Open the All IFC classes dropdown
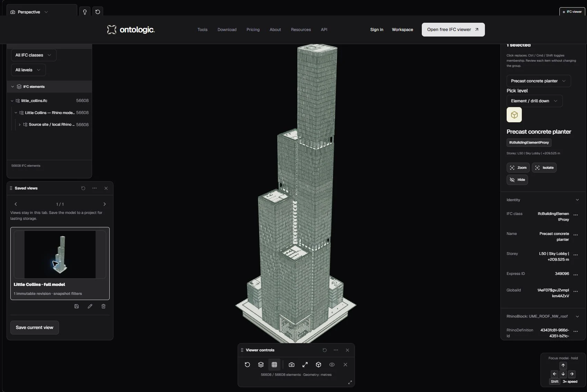 [33, 55]
